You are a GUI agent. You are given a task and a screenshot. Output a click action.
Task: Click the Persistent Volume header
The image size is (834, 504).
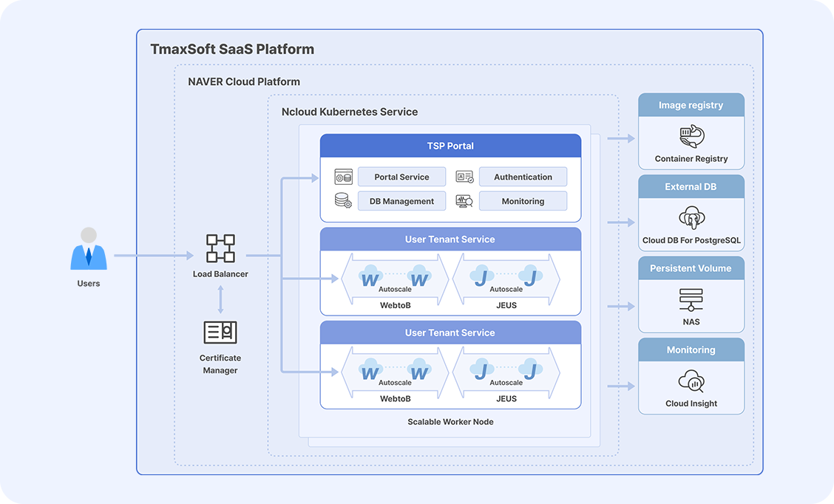(691, 268)
